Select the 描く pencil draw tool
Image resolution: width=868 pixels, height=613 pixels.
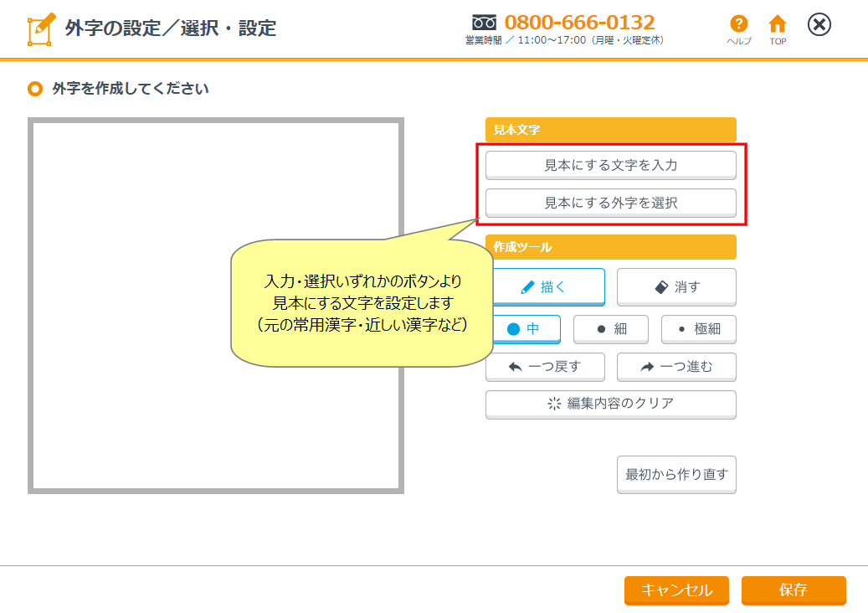click(x=545, y=286)
